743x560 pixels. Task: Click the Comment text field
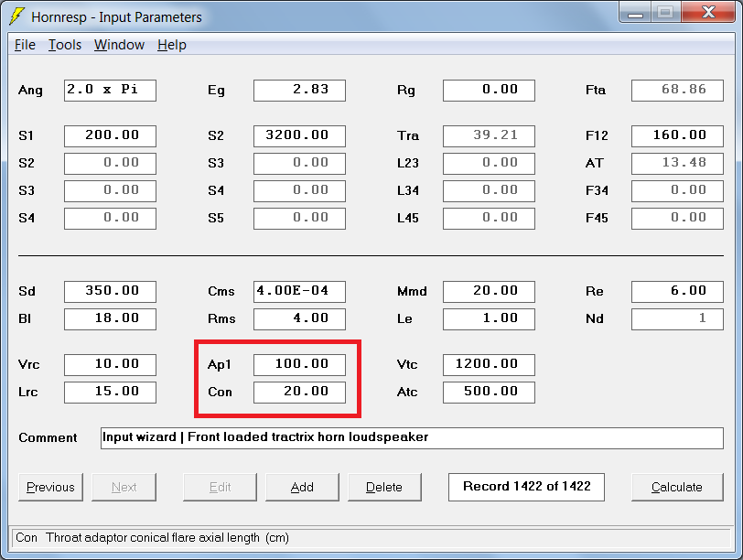click(x=412, y=437)
